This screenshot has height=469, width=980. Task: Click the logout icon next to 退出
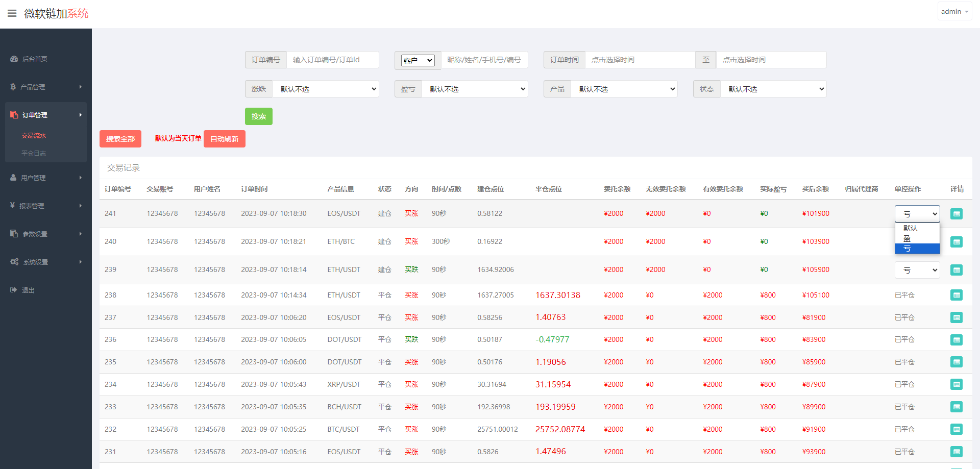click(12, 290)
